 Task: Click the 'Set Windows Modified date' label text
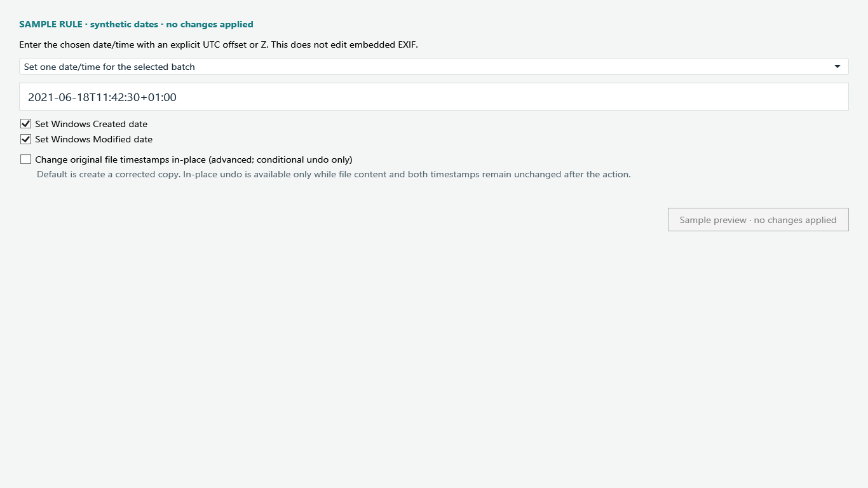point(94,139)
